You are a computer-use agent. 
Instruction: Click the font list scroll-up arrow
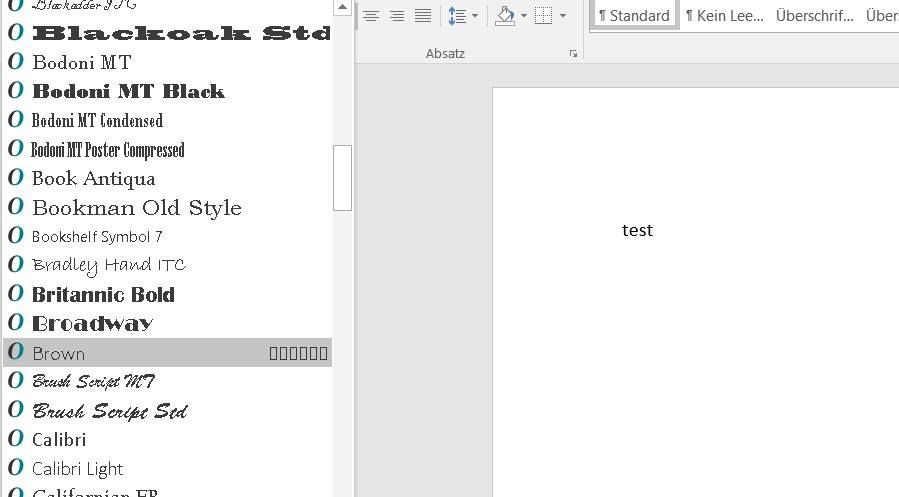pos(342,7)
